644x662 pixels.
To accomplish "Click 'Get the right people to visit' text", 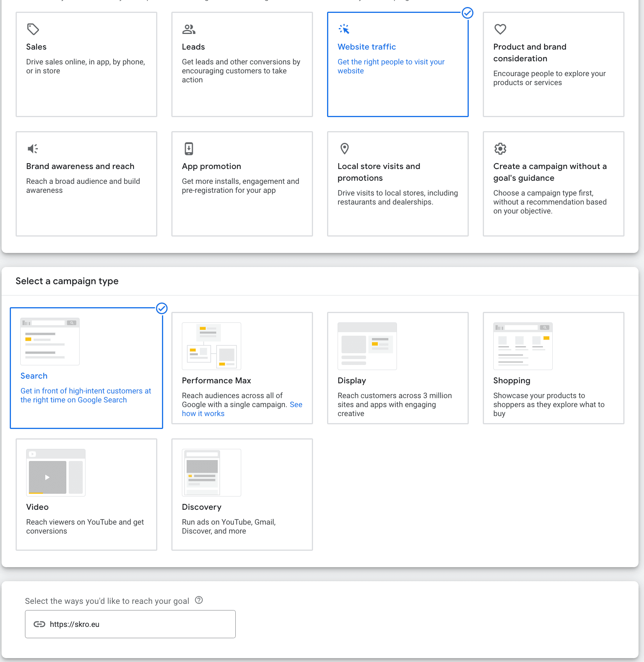I will point(391,66).
